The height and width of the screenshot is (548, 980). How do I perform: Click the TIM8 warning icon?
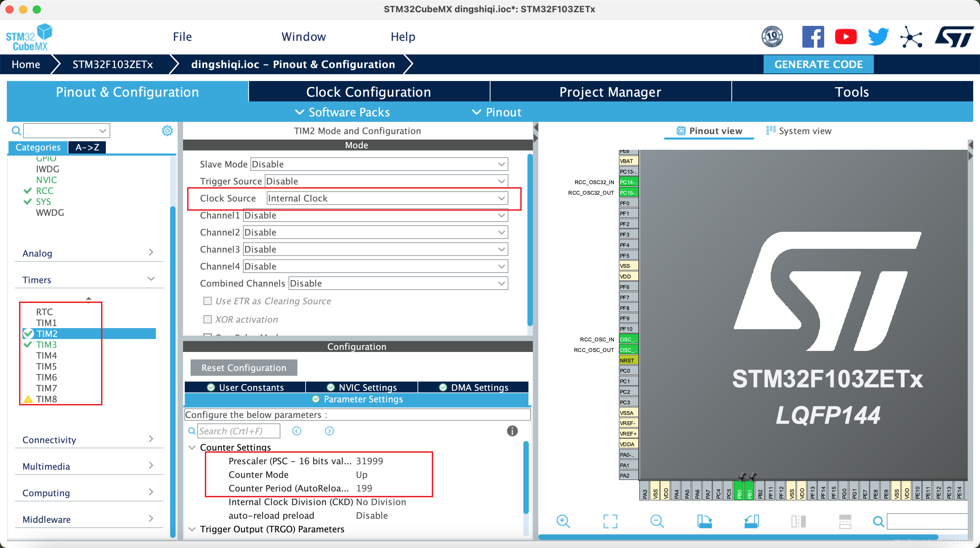(28, 399)
